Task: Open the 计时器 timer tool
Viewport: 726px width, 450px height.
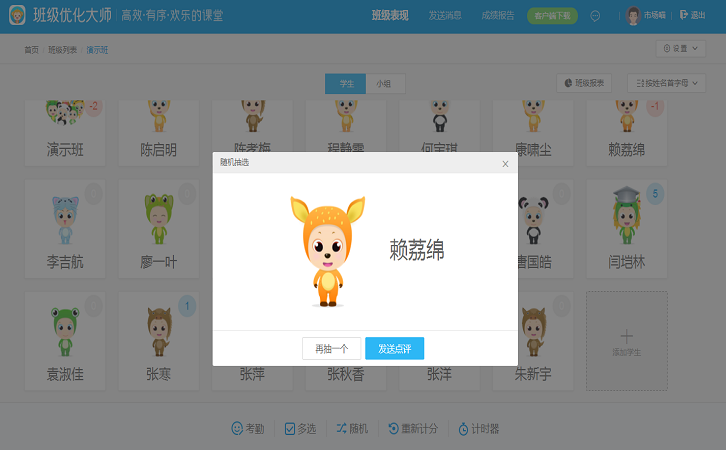Action: point(463,428)
